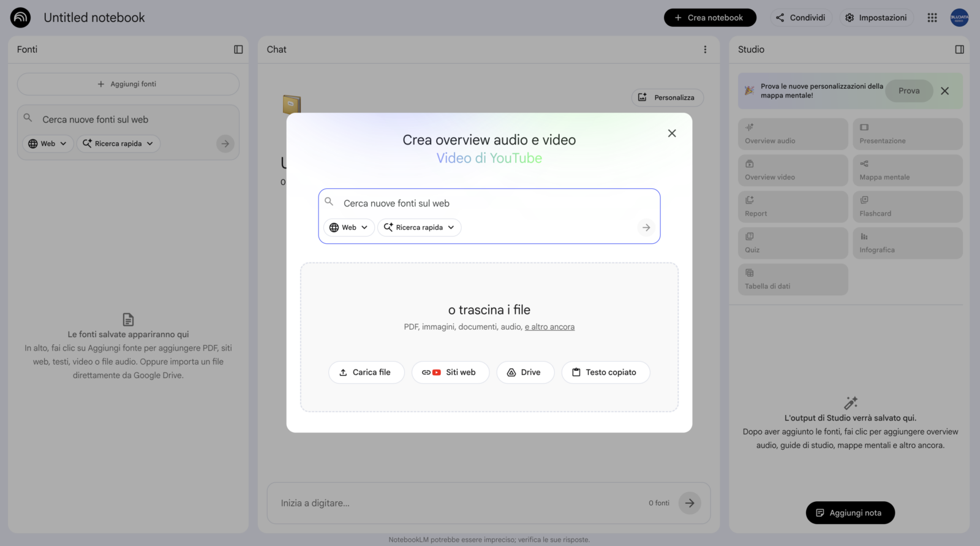Choose Drive as source
The width and height of the screenshot is (980, 546).
coord(525,372)
